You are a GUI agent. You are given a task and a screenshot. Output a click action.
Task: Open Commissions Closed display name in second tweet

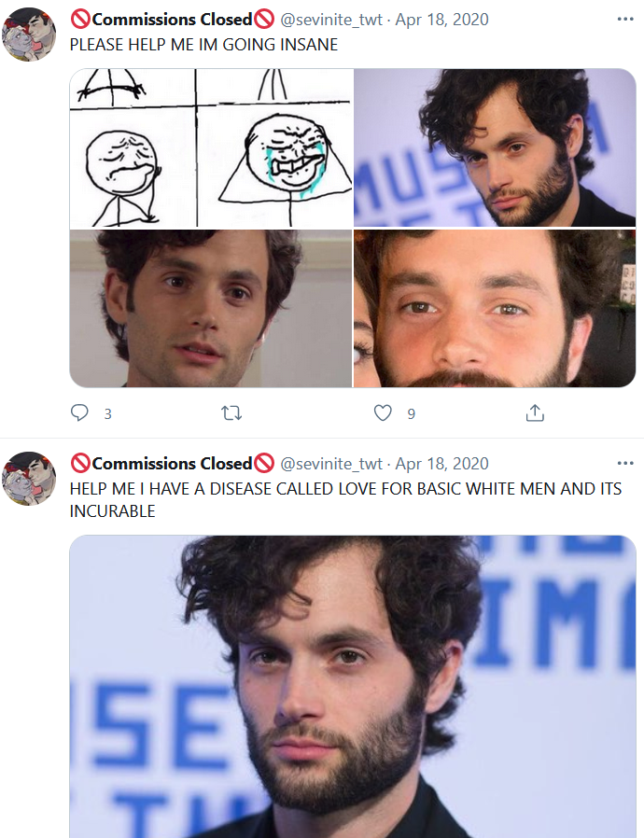click(172, 464)
